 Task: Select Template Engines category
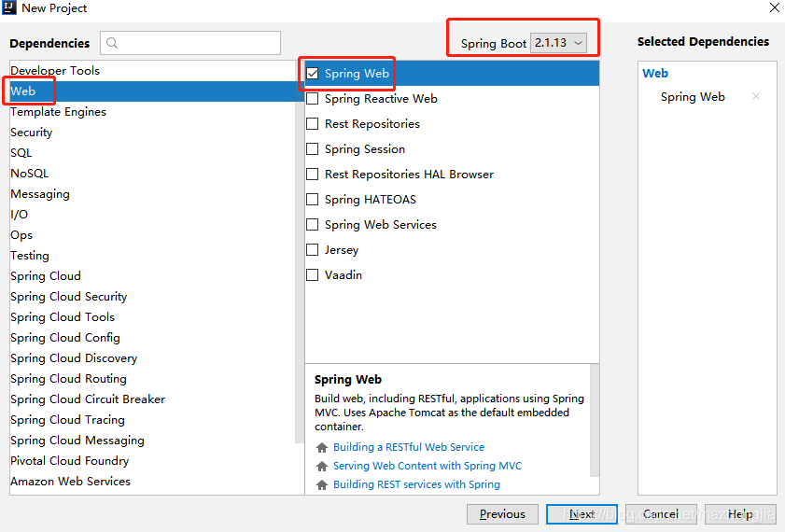click(x=153, y=112)
